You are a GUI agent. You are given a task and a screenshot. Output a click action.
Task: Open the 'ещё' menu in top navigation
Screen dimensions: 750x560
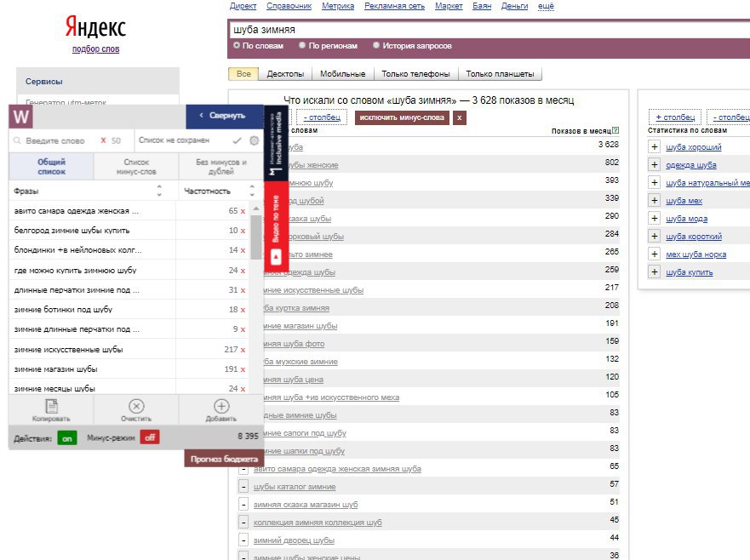546,6
